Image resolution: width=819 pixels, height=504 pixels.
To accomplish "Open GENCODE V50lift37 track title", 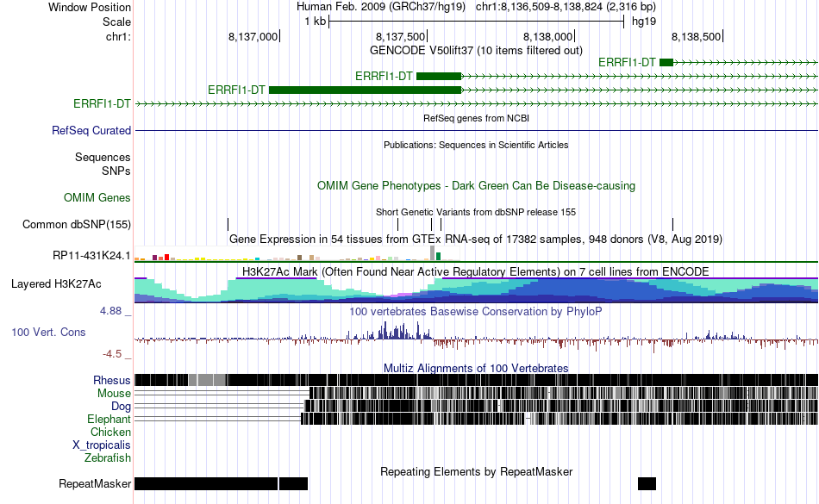I will (x=476, y=50).
